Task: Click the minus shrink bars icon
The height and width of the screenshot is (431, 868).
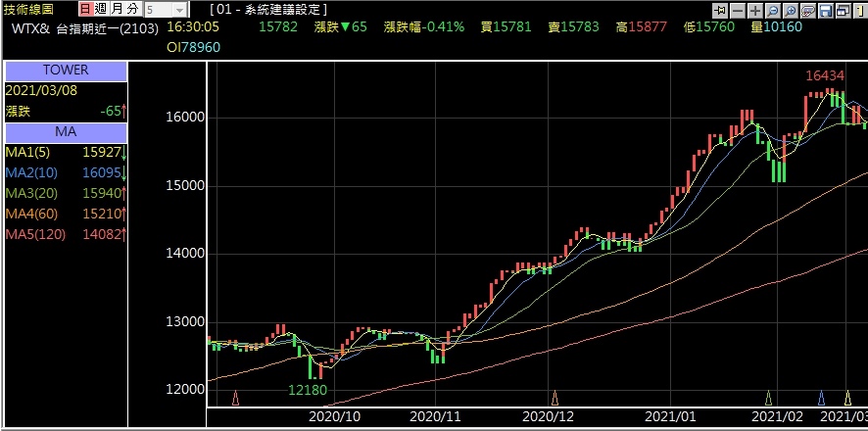Action: click(738, 11)
